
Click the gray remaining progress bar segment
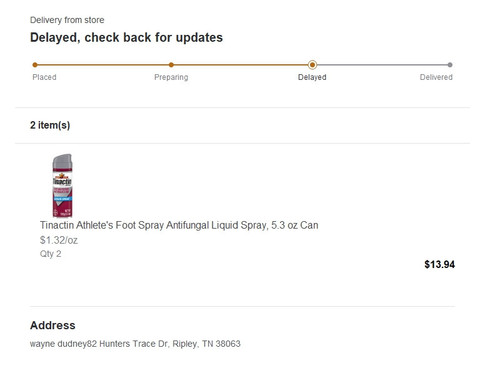pos(382,65)
